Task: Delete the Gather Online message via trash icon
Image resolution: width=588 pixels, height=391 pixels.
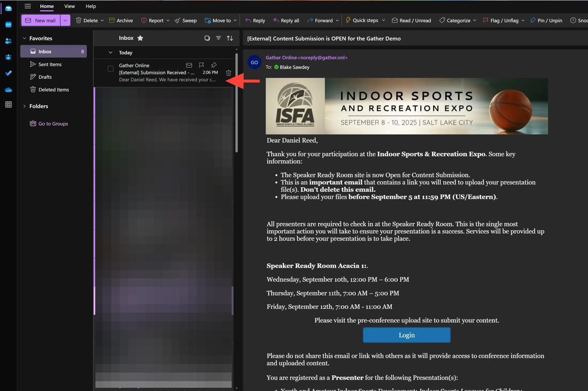Action: (228, 73)
